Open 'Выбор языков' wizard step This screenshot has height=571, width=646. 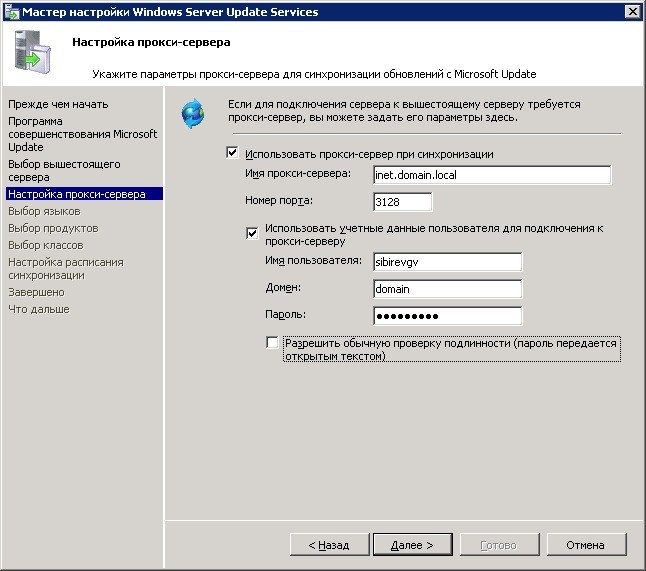(x=44, y=211)
